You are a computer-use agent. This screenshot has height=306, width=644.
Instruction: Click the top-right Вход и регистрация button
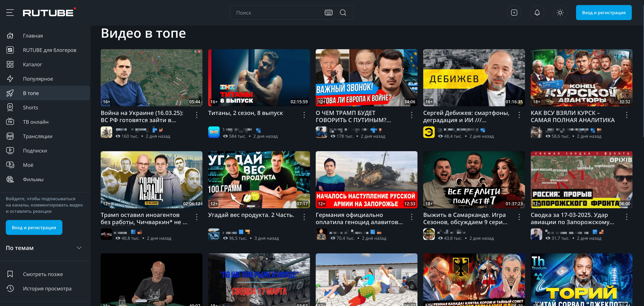(604, 13)
